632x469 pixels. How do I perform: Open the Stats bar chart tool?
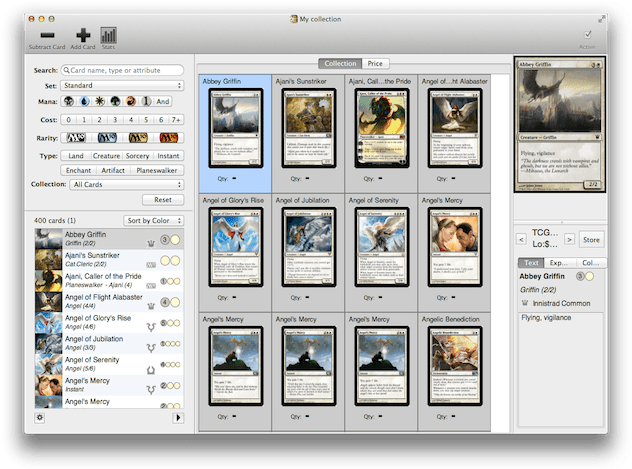(x=108, y=35)
